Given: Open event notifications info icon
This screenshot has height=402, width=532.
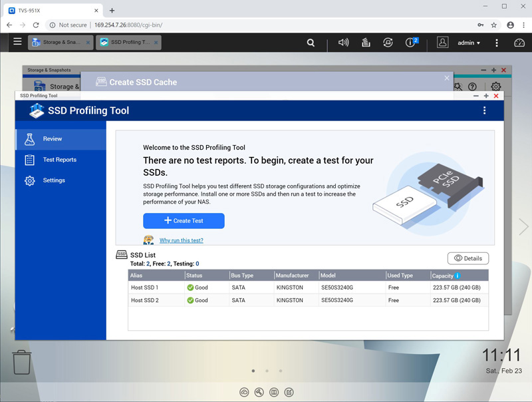Looking at the screenshot, I should pyautogui.click(x=410, y=43).
